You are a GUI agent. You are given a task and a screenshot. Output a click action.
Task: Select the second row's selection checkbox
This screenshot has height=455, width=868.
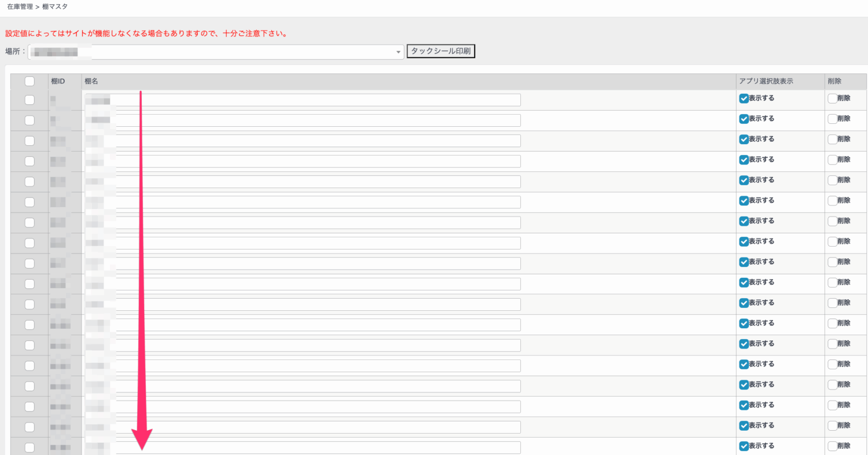[30, 120]
